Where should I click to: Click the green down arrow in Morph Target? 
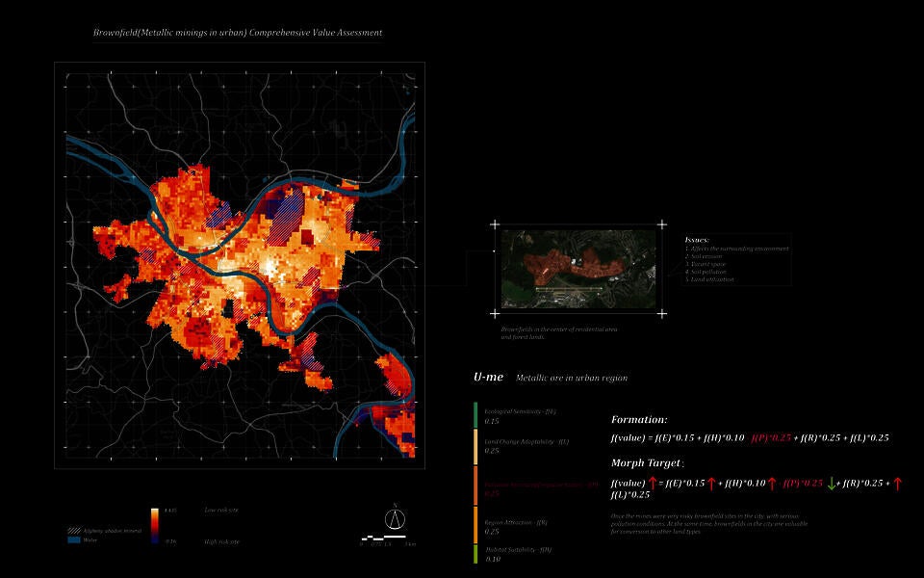click(x=832, y=484)
